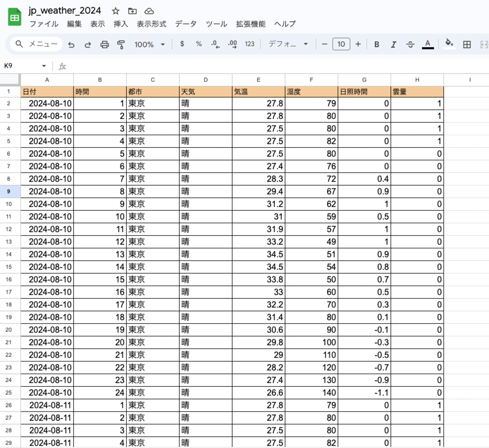Open the データ menu

(x=186, y=24)
